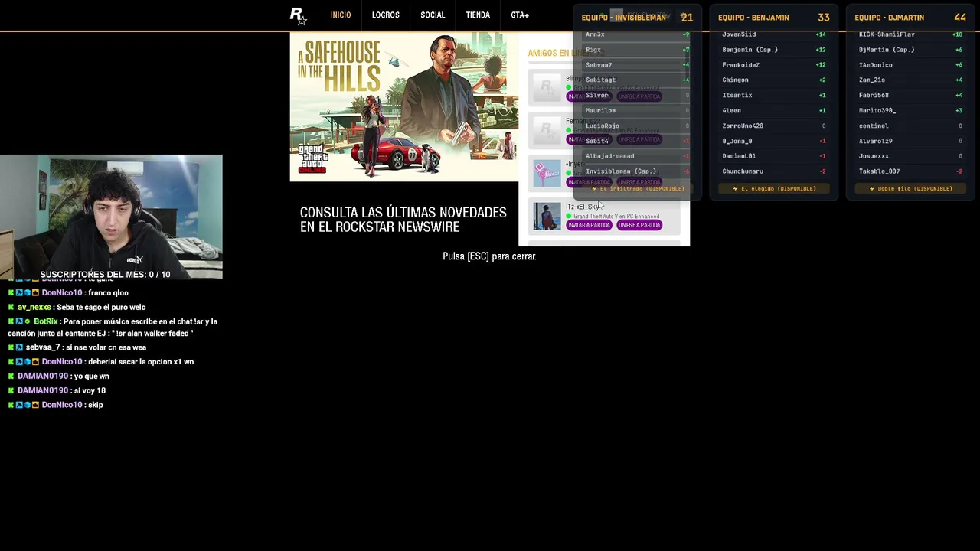Screen dimensions: 980x551
Task: Click the Rockstar Games logo
Action: [x=298, y=16]
